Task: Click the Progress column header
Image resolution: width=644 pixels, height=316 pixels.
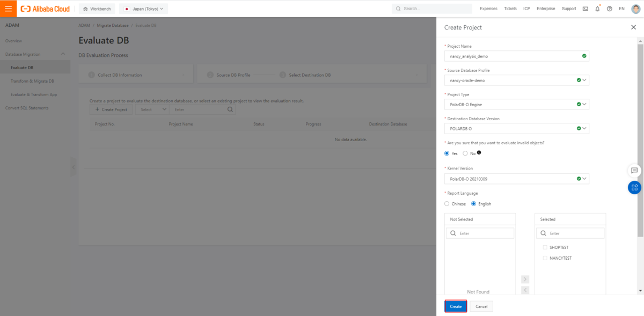Action: click(x=313, y=124)
